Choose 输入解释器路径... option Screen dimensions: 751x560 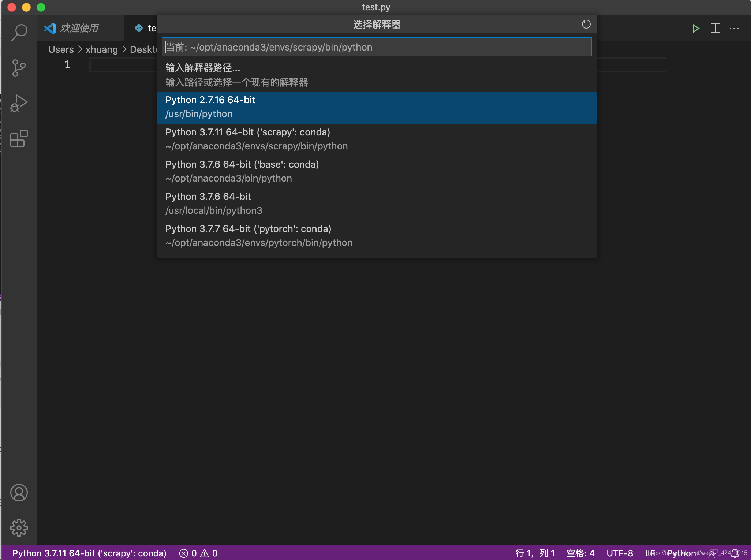pyautogui.click(x=377, y=75)
